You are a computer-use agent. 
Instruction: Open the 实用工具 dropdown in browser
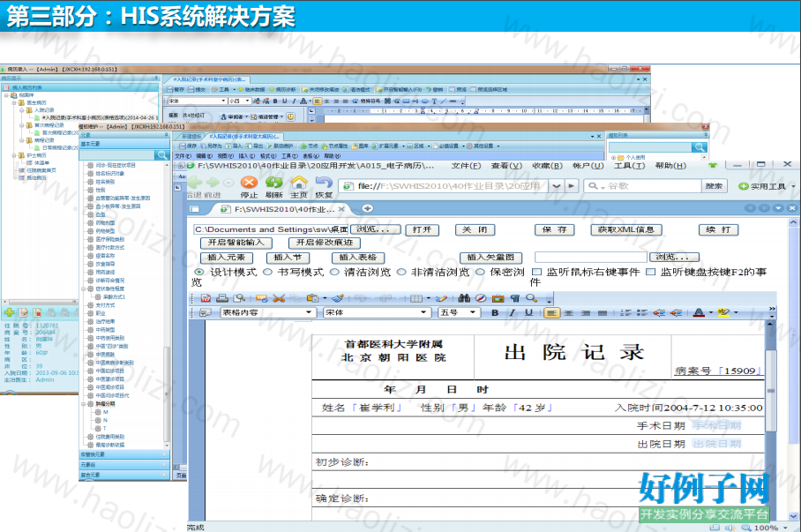pos(767,186)
